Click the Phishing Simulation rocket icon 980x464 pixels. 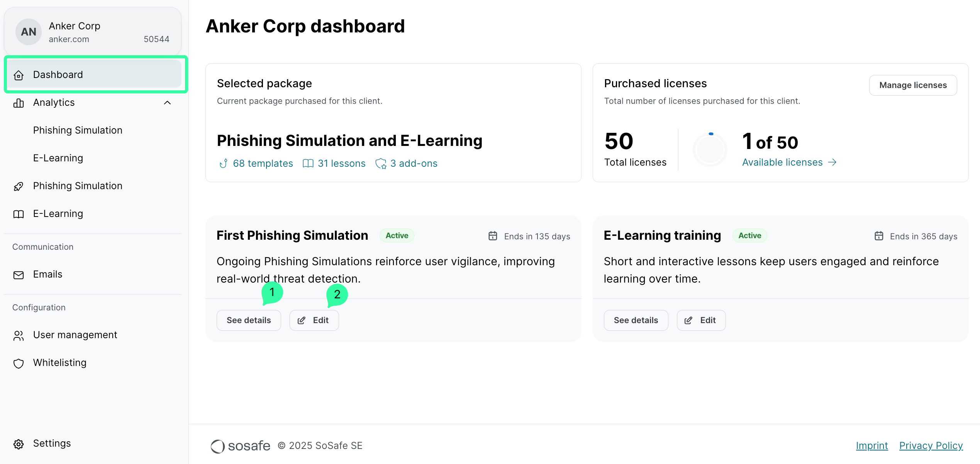click(19, 186)
